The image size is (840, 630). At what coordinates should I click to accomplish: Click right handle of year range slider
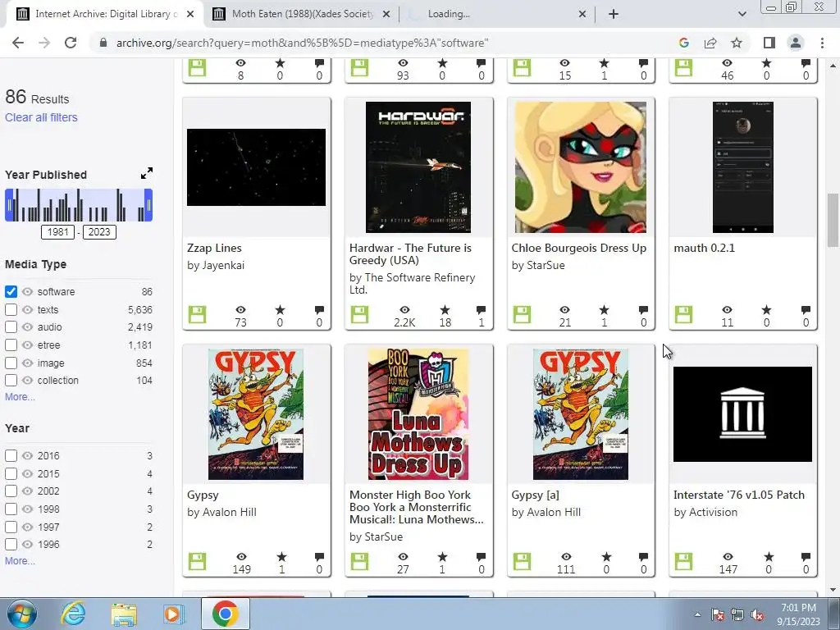(x=149, y=205)
